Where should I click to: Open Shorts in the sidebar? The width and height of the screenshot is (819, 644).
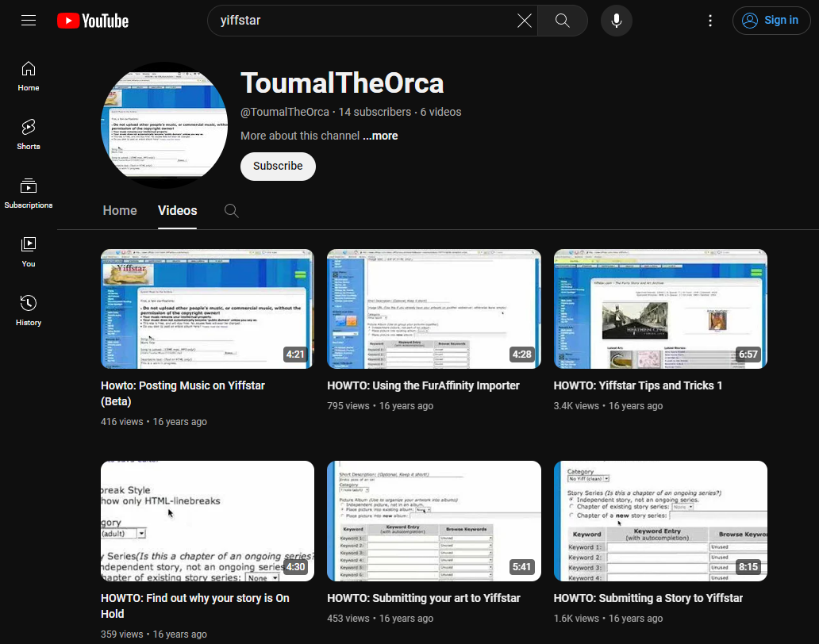[29, 135]
